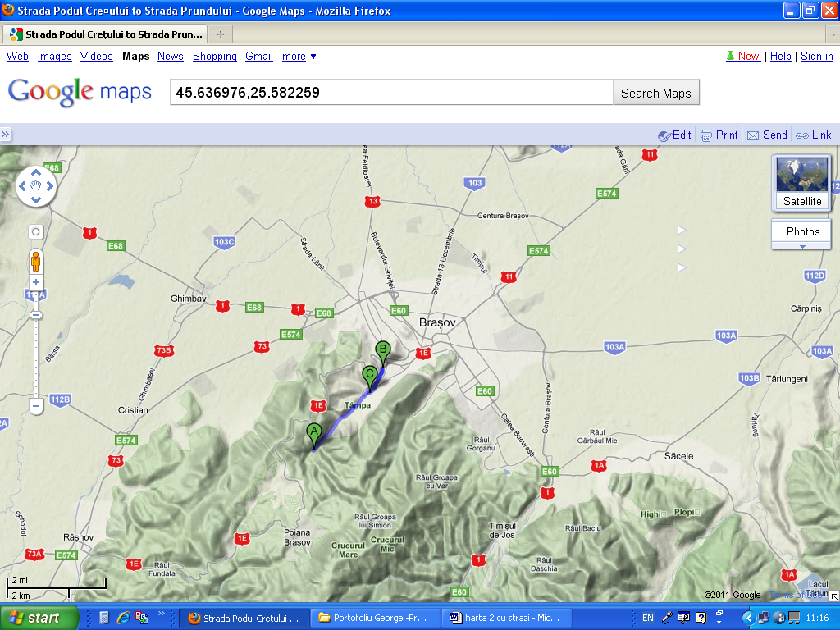The image size is (840, 630).
Task: Click the Cristian label on the map
Action: click(x=133, y=410)
